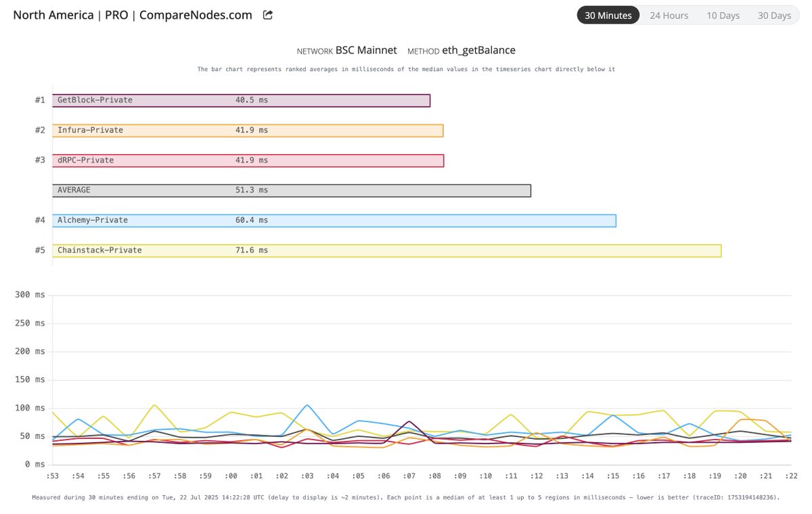Screen dimensions: 812x514
Task: Click the page title North America PRO CompareNodes.com
Action: click(x=133, y=15)
